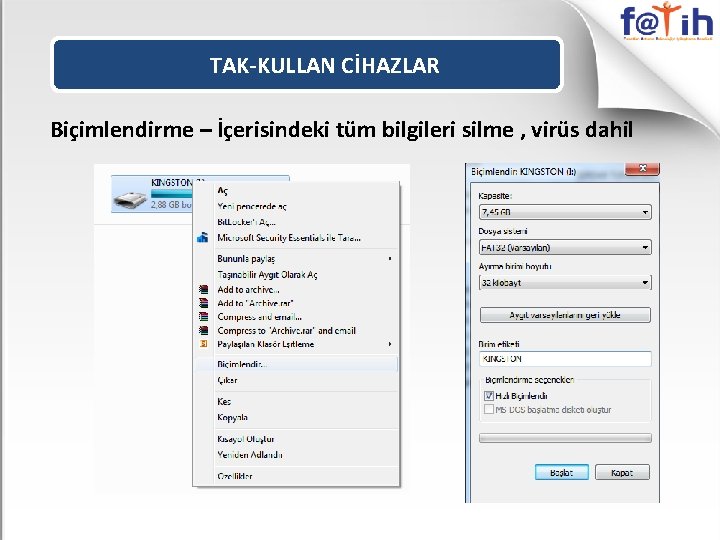Click the FATIH project logo

point(666,21)
